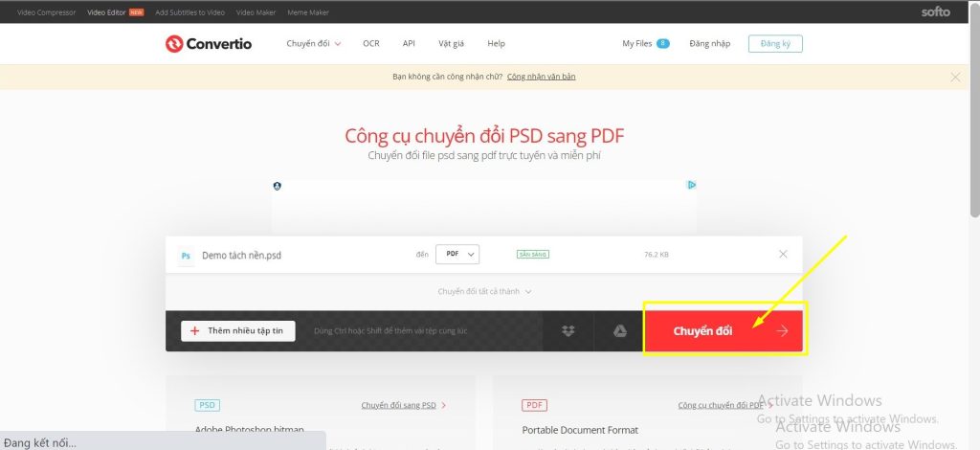The image size is (980, 450).
Task: Click the 76.2 KB file size
Action: (657, 255)
